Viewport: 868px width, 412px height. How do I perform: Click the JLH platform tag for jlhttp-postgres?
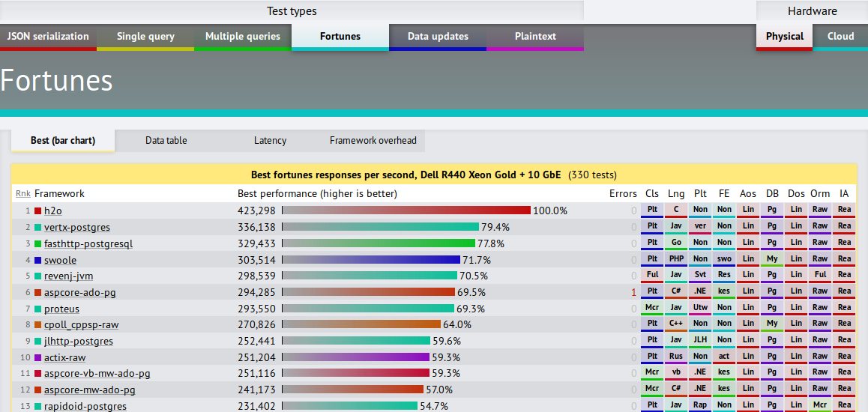click(x=700, y=341)
